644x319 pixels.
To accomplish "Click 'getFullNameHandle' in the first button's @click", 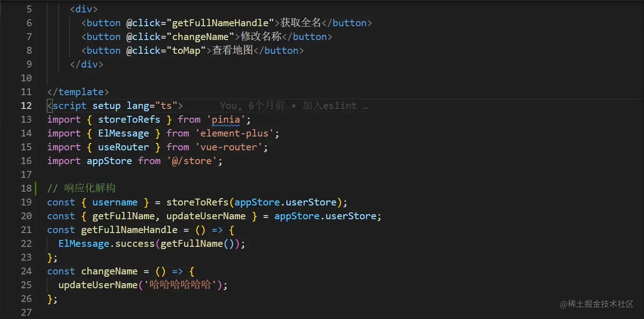I will [x=220, y=23].
